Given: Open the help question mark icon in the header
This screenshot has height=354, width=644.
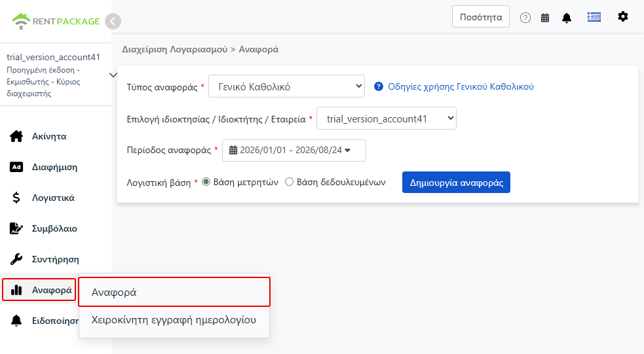Looking at the screenshot, I should click(x=525, y=18).
